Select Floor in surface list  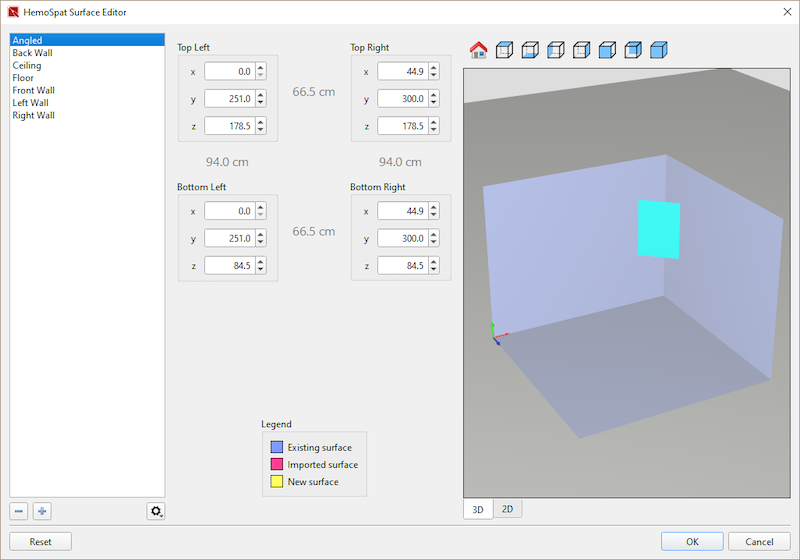coord(87,78)
